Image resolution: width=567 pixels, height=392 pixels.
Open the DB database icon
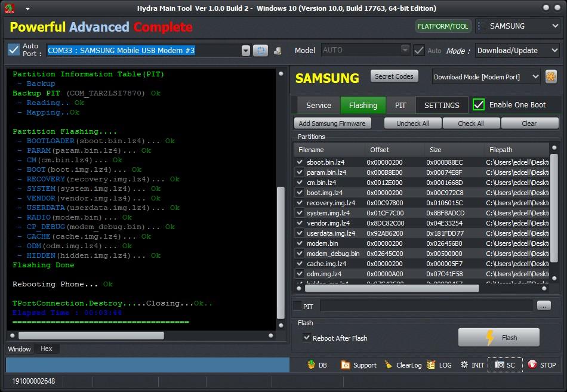pyautogui.click(x=312, y=365)
